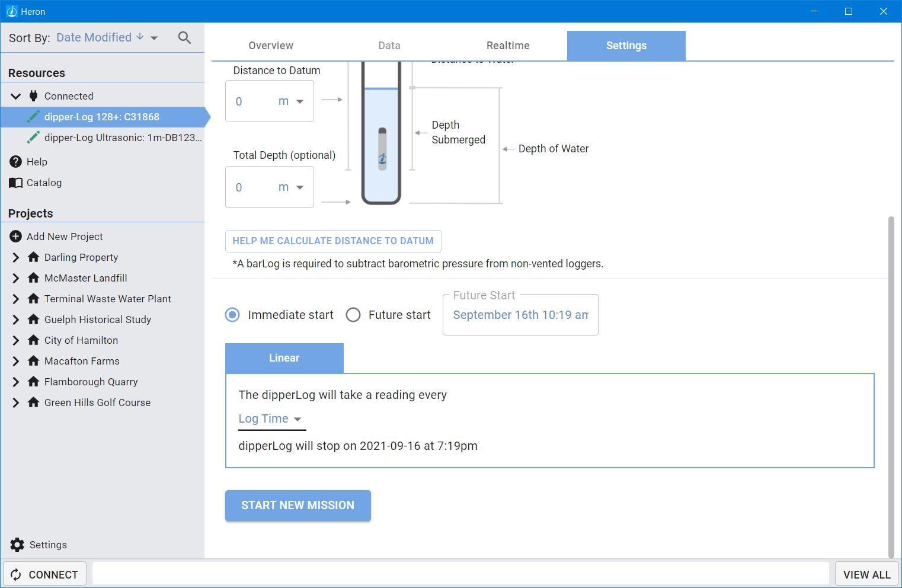Click Help Me Calculate Distance to Datum
The image size is (902, 588).
click(x=333, y=241)
